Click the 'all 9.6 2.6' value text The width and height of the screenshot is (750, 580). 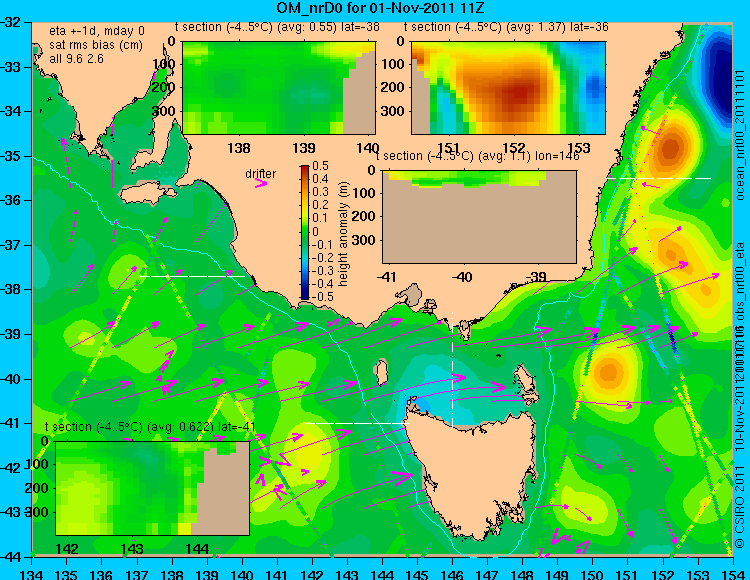pos(76,58)
